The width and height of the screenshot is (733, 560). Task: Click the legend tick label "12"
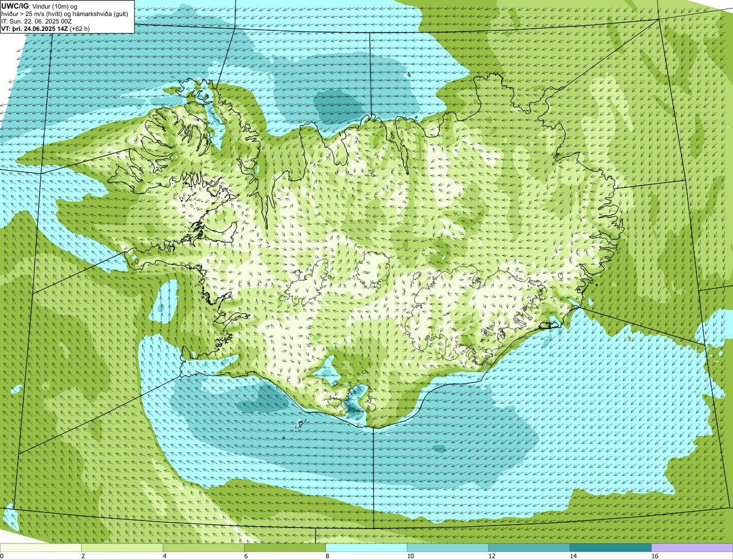(x=491, y=556)
